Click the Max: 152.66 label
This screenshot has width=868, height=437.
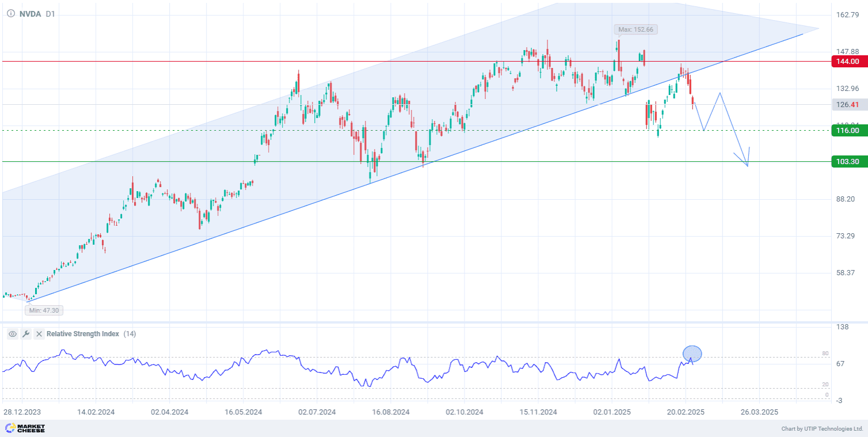636,29
